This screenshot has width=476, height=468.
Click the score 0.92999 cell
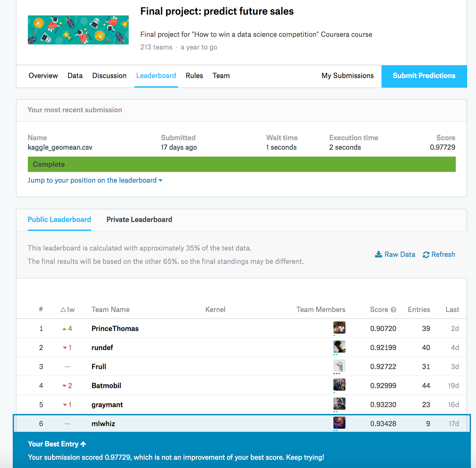coord(383,386)
